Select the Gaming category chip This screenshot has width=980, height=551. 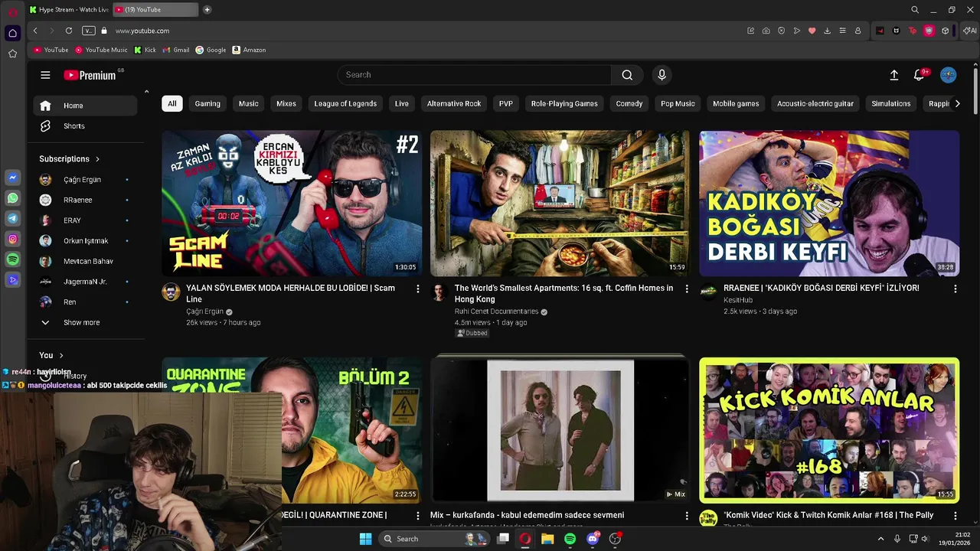click(207, 103)
